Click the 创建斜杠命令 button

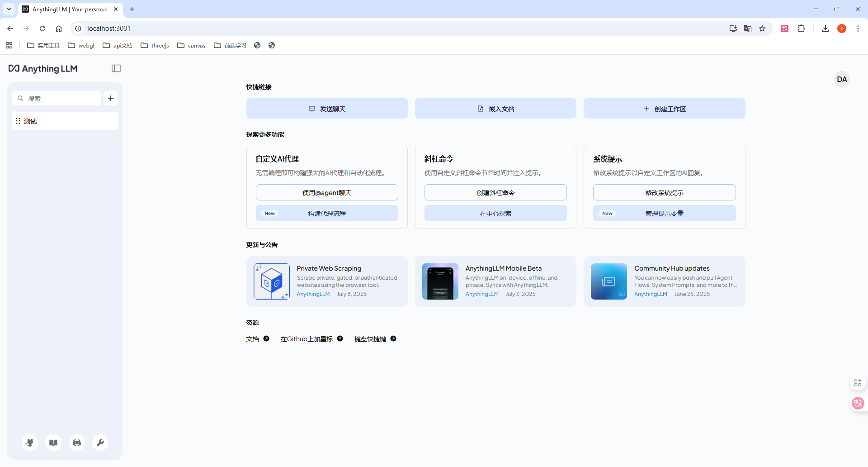495,192
